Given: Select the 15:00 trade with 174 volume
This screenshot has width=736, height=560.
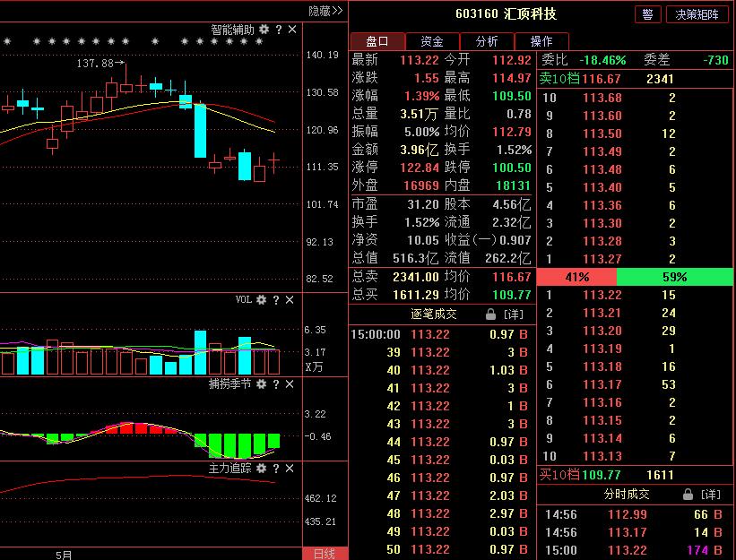Looking at the screenshot, I should (x=635, y=550).
